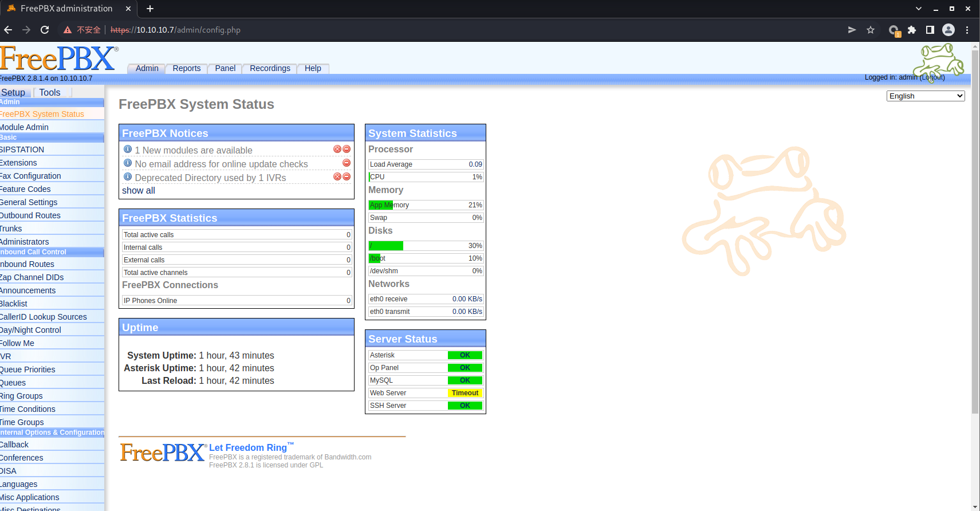Screen dimensions: 980x511
Task: Go back with the browser back arrow
Action: [8, 30]
